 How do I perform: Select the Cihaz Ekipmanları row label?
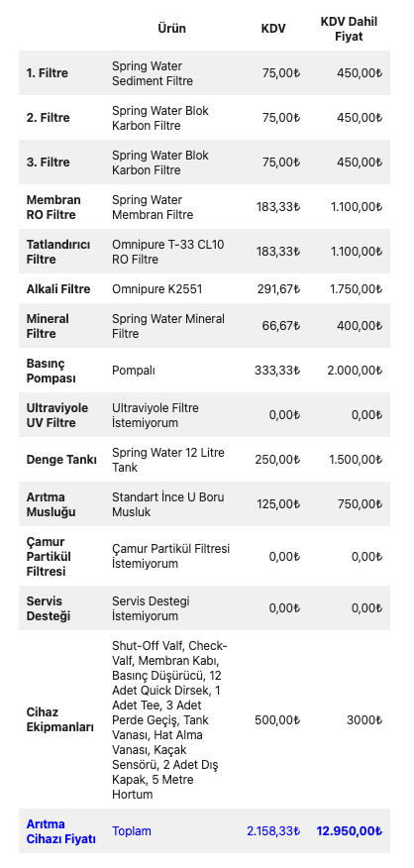point(59,719)
